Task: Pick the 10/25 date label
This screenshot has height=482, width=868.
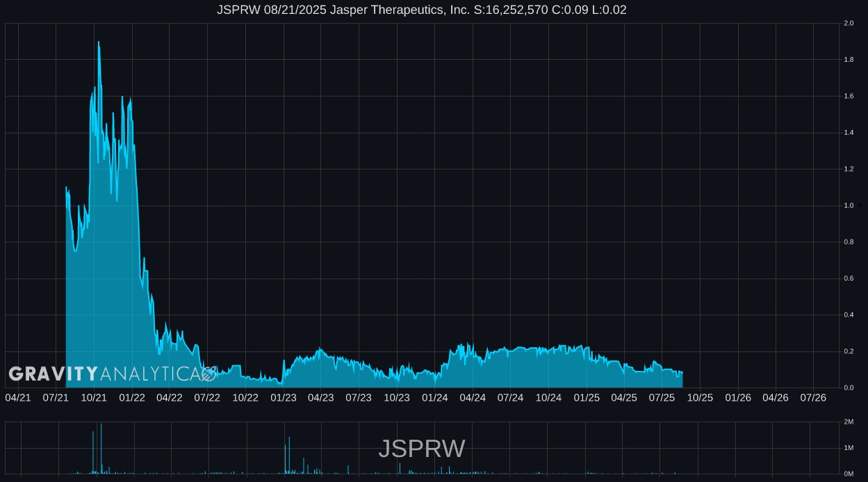Action: [700, 397]
